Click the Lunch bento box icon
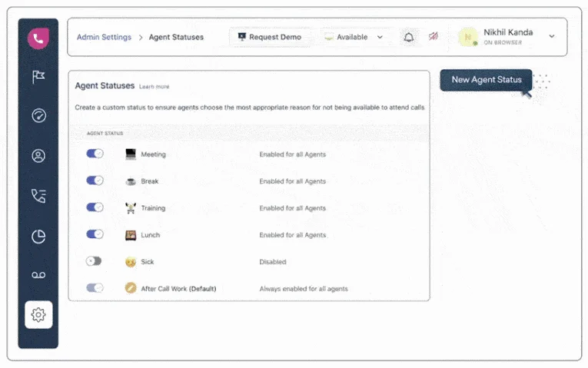This screenshot has height=368, width=588. 131,235
